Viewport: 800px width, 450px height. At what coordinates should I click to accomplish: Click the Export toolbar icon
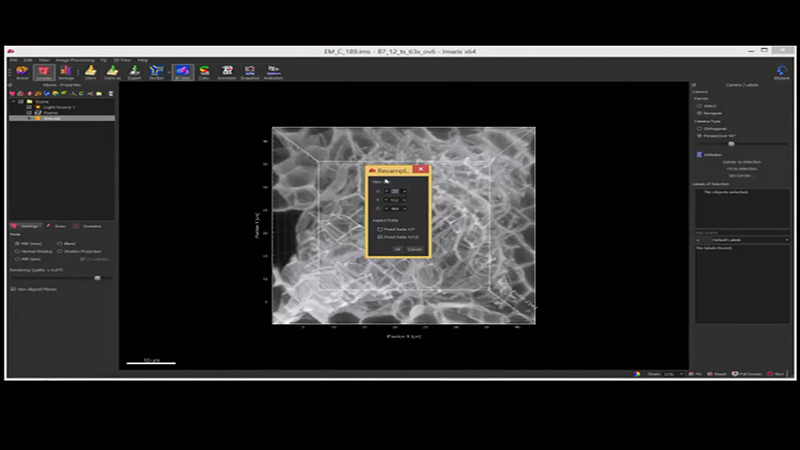(134, 72)
